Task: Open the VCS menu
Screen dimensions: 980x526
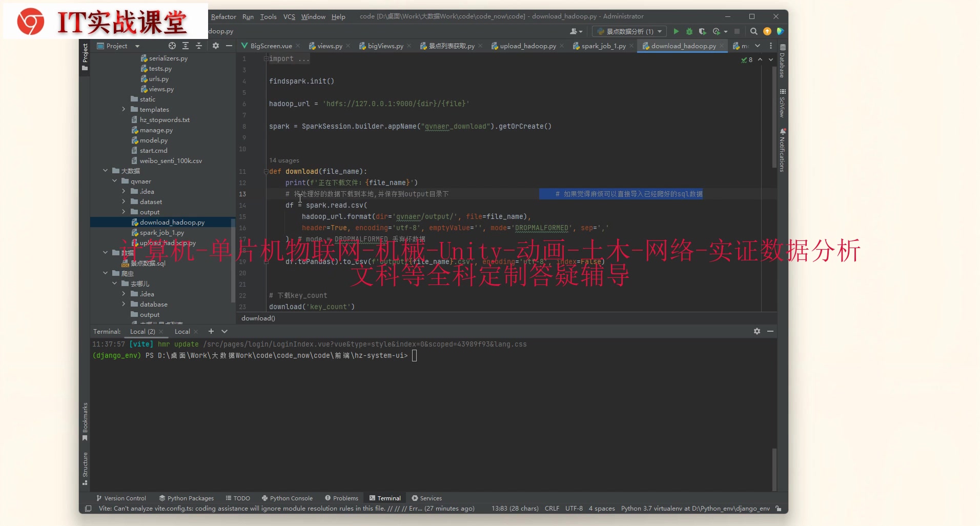Action: pos(289,16)
